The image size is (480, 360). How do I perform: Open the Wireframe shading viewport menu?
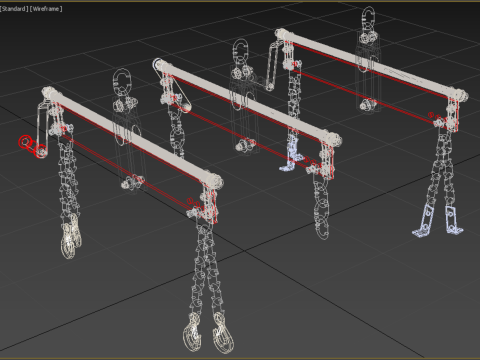click(x=46, y=9)
